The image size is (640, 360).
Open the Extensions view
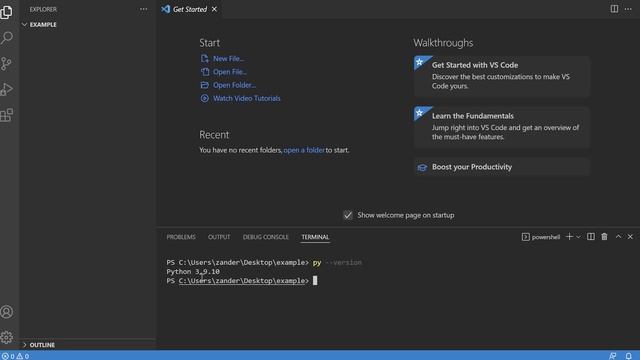[7, 115]
